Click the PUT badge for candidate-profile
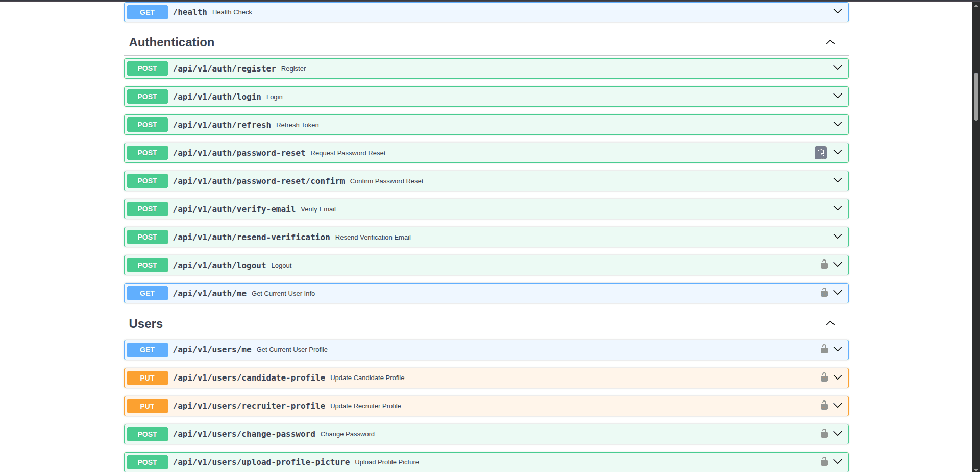The image size is (980, 472). [147, 378]
